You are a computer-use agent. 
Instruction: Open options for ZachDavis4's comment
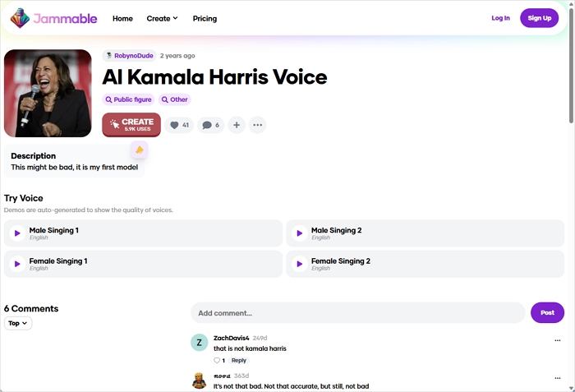558,340
